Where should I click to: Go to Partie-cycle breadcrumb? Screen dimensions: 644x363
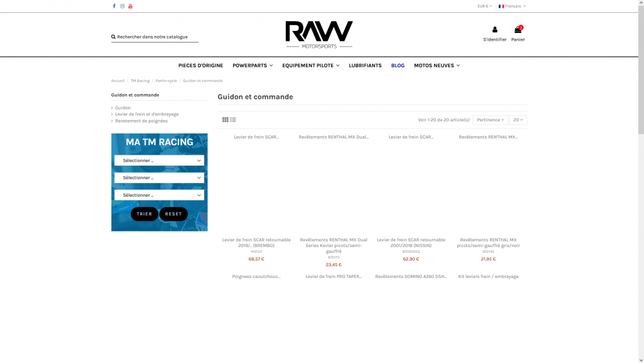tap(166, 81)
